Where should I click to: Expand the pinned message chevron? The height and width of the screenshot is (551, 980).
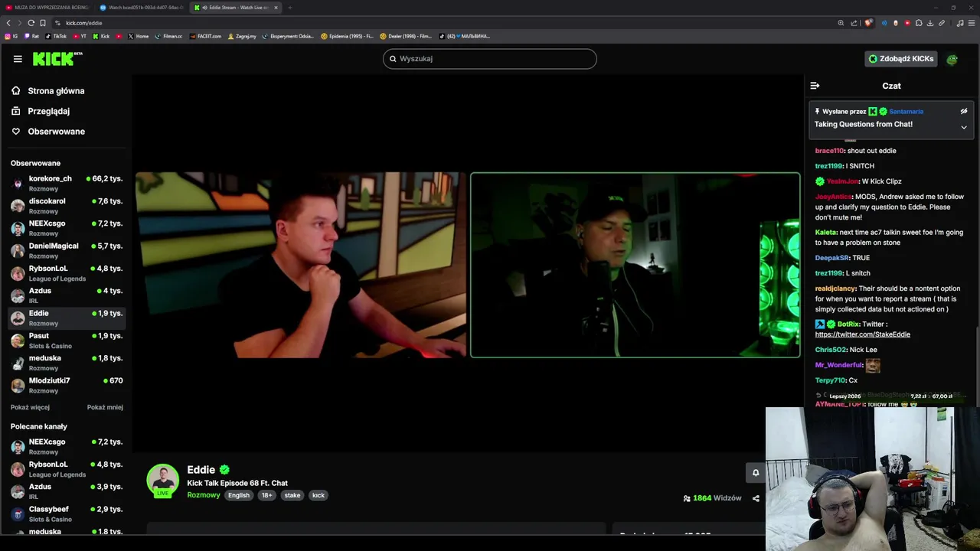tap(964, 127)
